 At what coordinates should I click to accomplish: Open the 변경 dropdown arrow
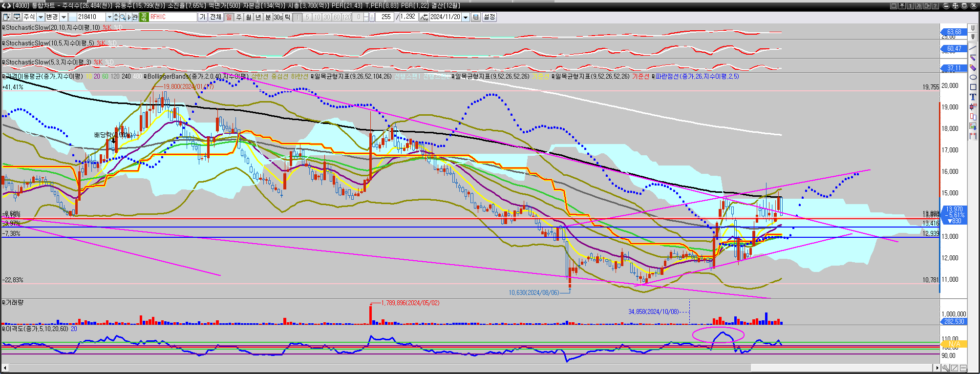point(64,17)
